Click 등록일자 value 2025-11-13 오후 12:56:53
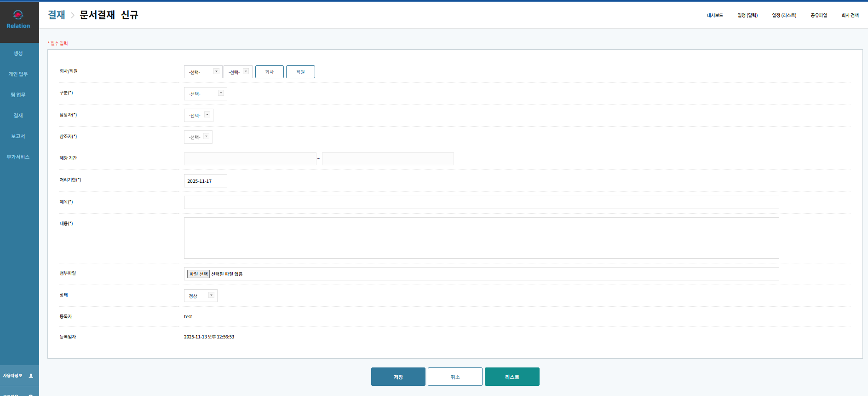 point(209,337)
